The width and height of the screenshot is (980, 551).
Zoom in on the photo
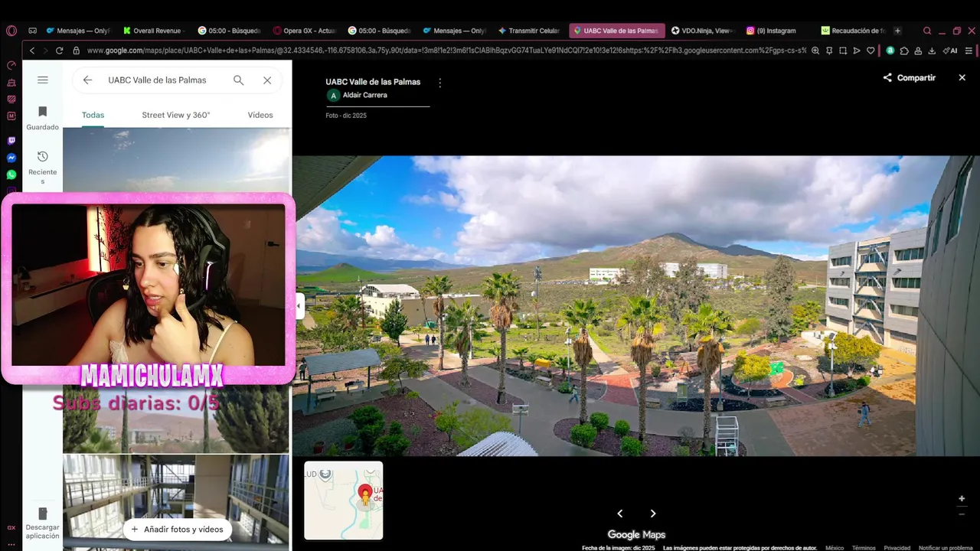click(962, 498)
